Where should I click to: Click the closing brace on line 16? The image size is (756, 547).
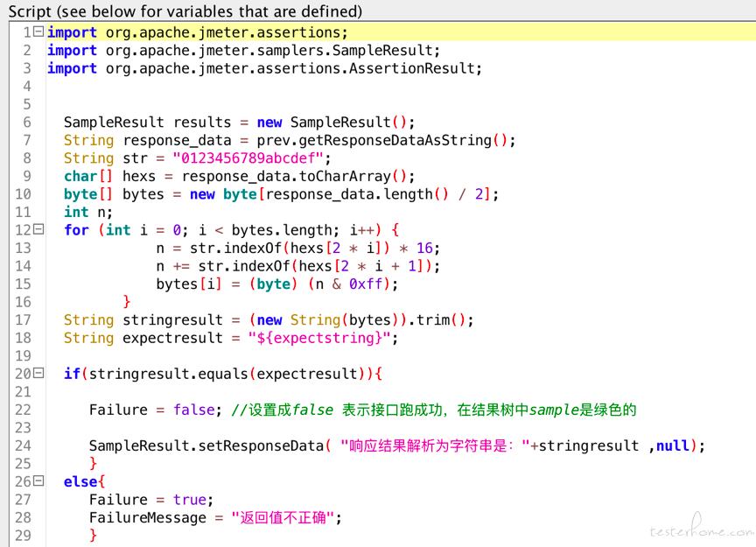(x=127, y=302)
